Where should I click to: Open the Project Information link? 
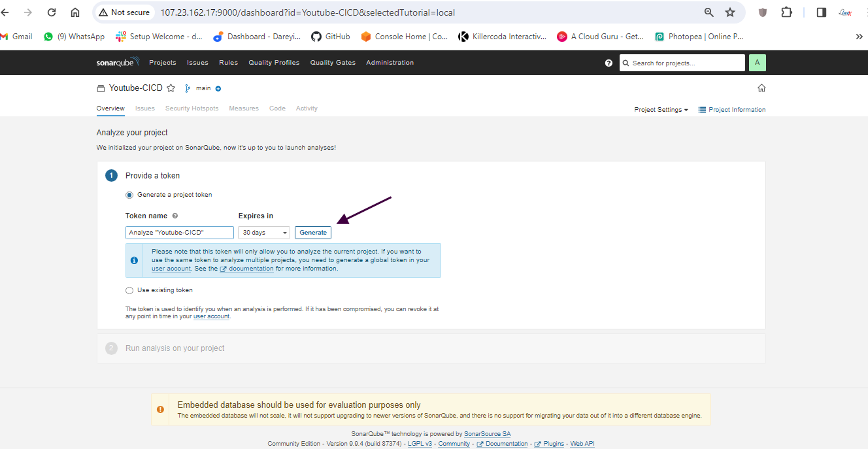pos(732,110)
